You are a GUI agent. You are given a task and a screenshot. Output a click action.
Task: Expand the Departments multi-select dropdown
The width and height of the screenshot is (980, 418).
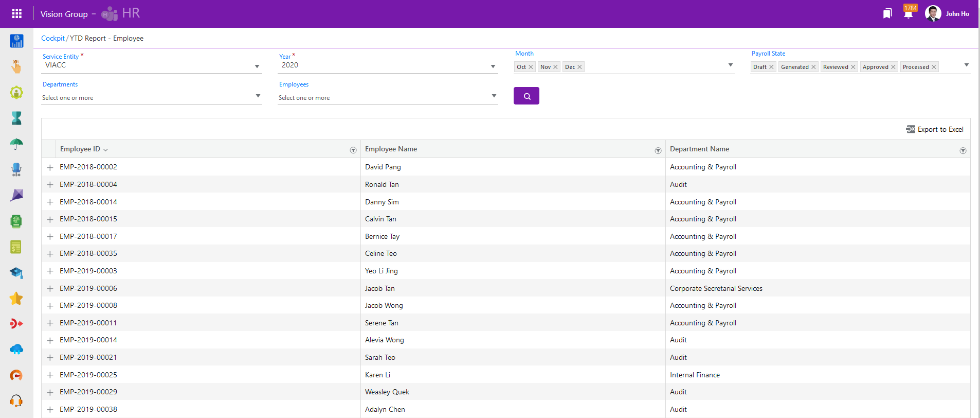pyautogui.click(x=258, y=96)
